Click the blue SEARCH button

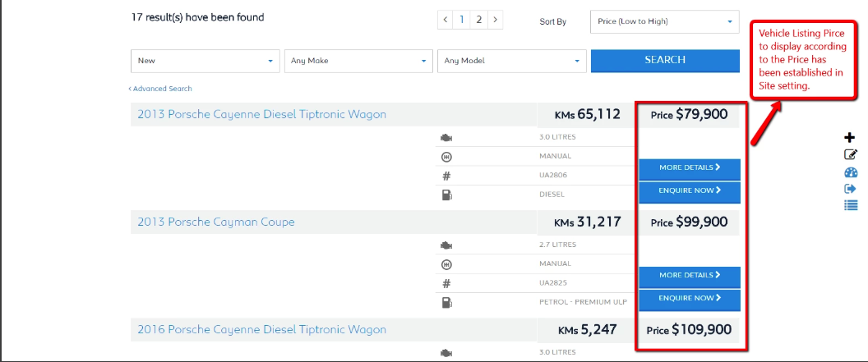(665, 61)
